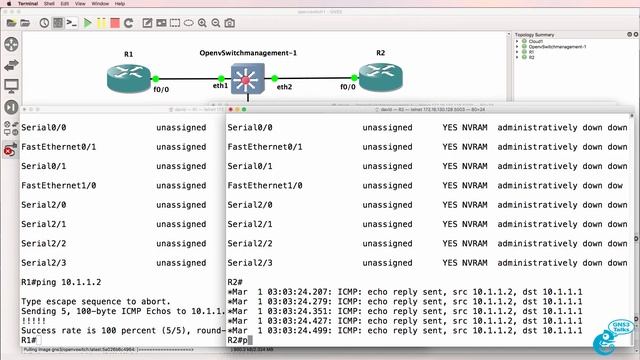Click R1's f0/0 interface label
Image resolution: width=640 pixels, height=360 pixels.
[161, 89]
